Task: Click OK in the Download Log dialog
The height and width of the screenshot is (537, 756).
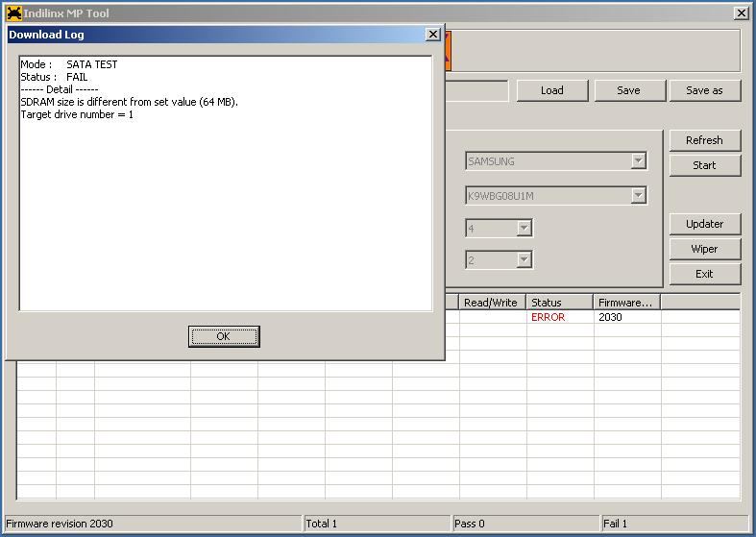Action: tap(224, 336)
